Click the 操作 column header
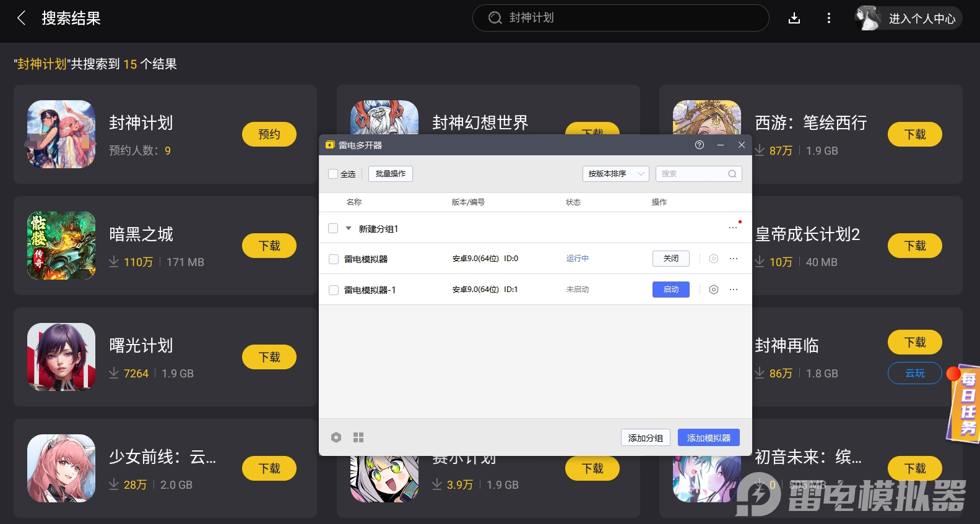The width and height of the screenshot is (980, 524). coord(659,202)
